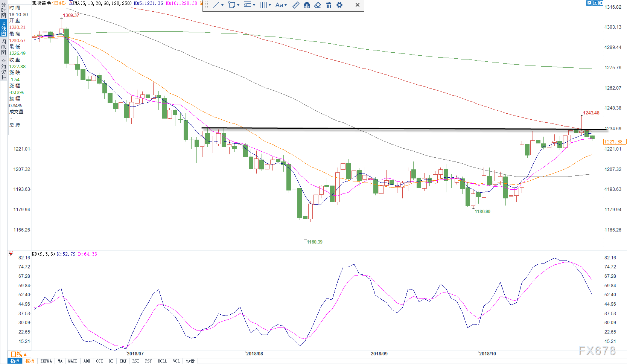Select the vertical cycle lines tool
627x364 pixels.
coord(263,5)
